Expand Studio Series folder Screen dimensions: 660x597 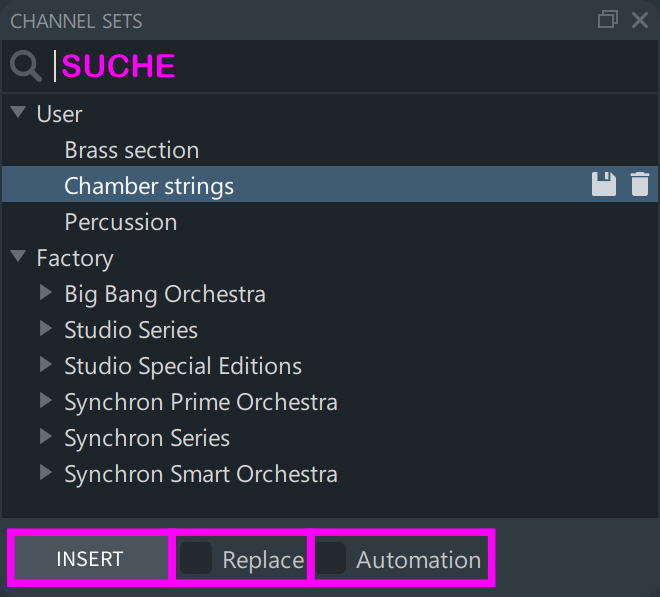(45, 328)
